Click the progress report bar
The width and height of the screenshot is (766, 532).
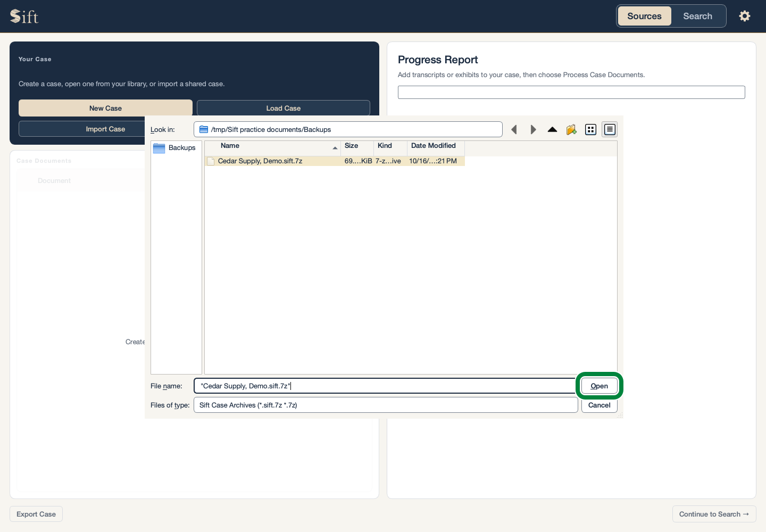pyautogui.click(x=571, y=92)
